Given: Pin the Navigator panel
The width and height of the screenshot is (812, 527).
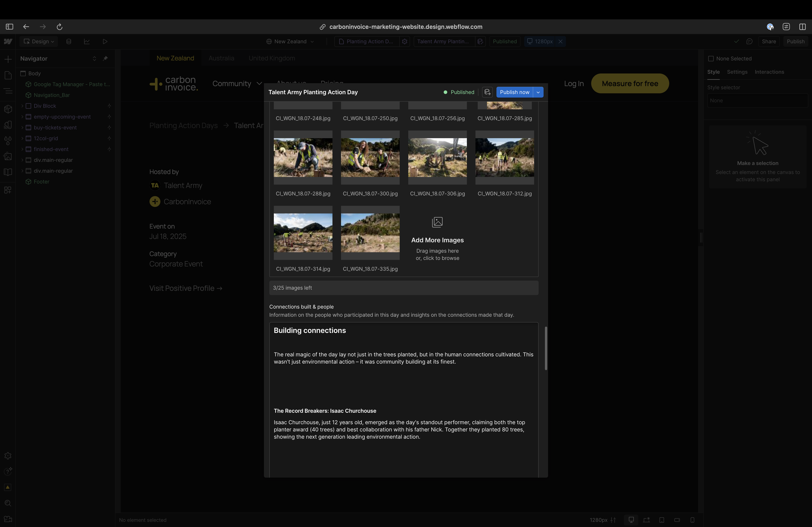Looking at the screenshot, I should tap(105, 58).
